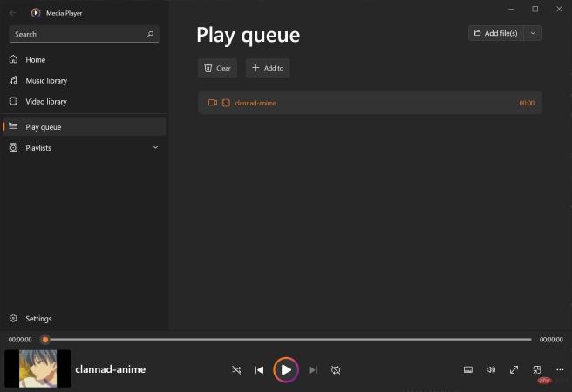Viewport: 572px width, 392px height.
Task: Open the volume control
Action: click(491, 369)
